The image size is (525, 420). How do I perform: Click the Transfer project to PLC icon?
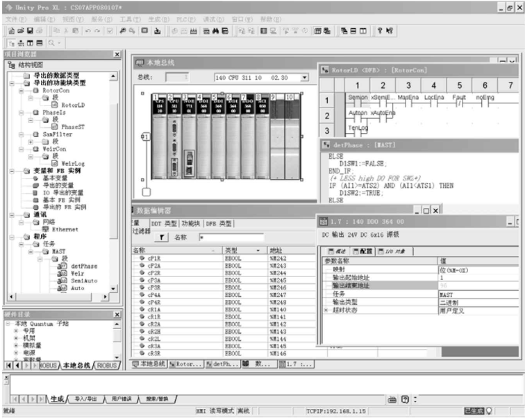pyautogui.click(x=158, y=31)
